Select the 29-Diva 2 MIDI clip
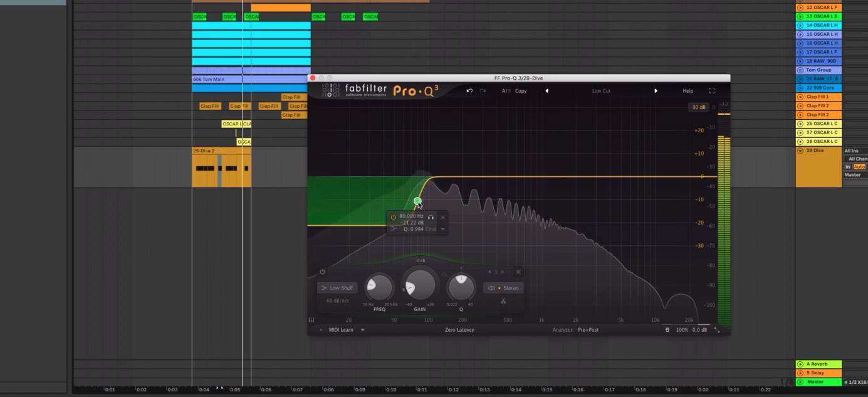This screenshot has width=868, height=397. point(221,167)
